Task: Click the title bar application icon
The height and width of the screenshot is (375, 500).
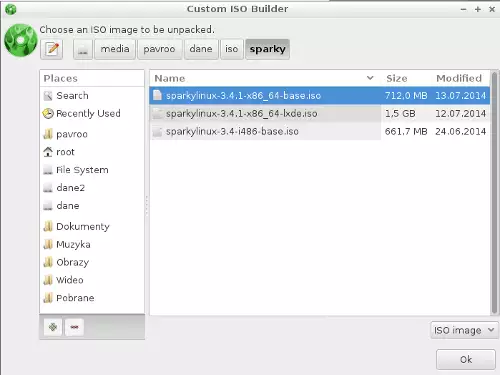Action: pyautogui.click(x=11, y=9)
